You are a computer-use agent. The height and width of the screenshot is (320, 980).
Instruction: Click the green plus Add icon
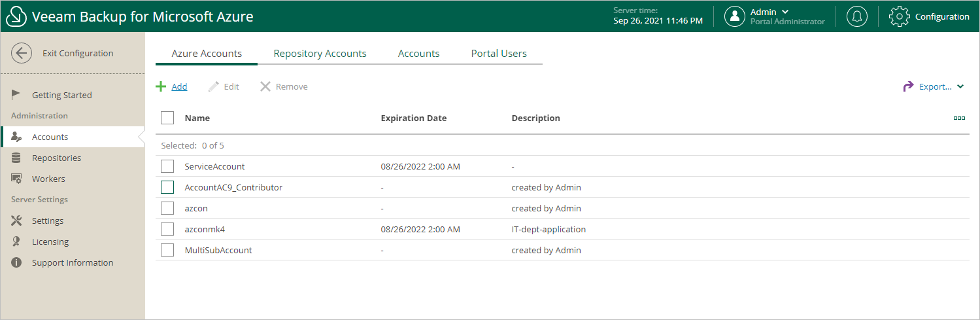coord(161,86)
